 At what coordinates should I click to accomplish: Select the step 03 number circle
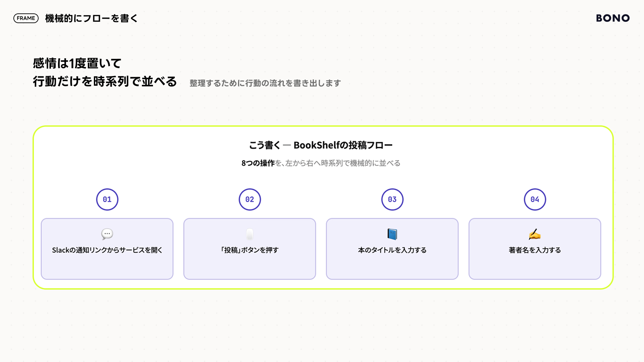coord(392,199)
